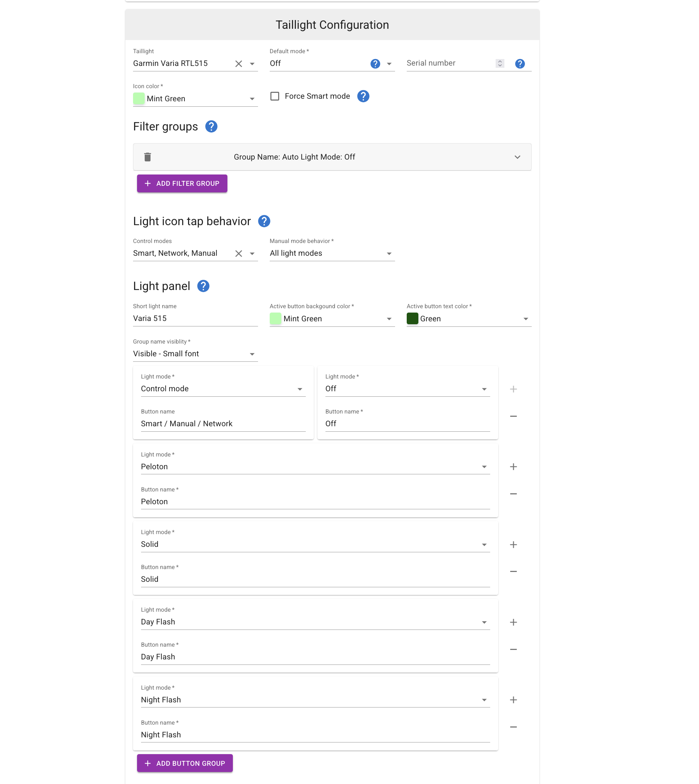Clear the Garmin Varia RTL515 taillight selection
Image resolution: width=699 pixels, height=784 pixels.
[238, 64]
